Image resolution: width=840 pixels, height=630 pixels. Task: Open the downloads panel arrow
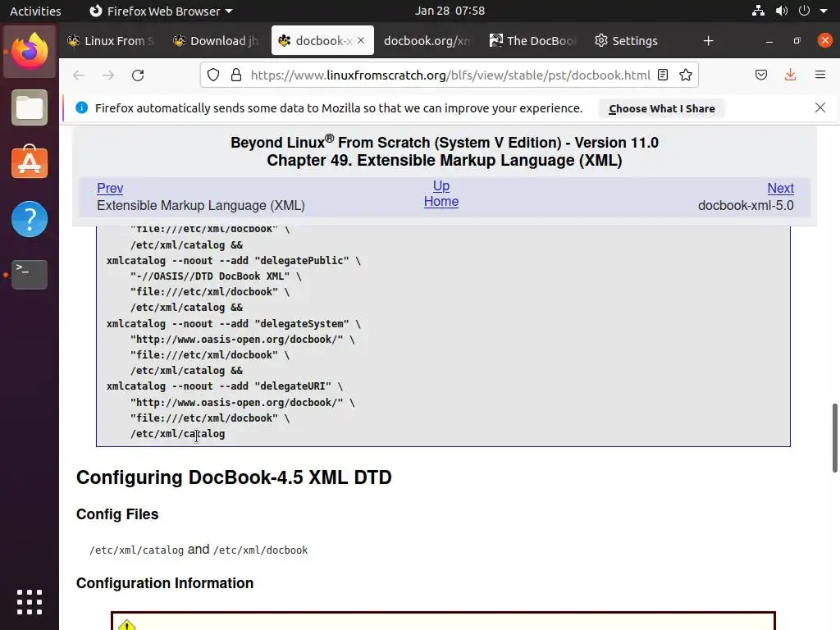790,75
